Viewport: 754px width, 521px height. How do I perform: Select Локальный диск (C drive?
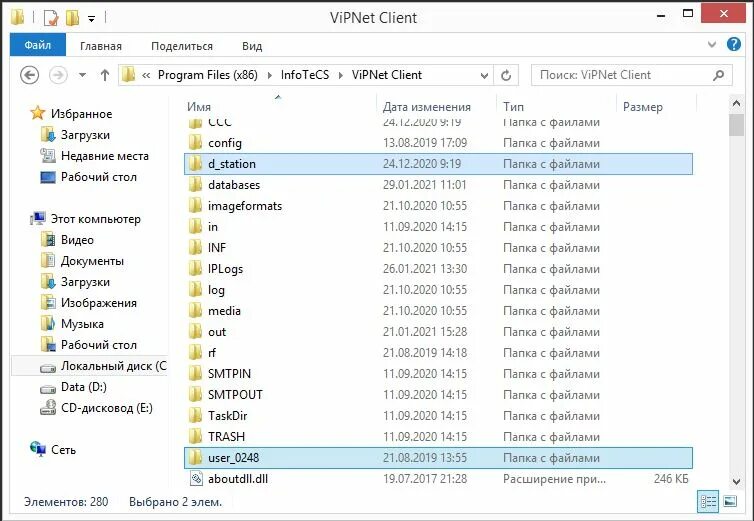[113, 366]
